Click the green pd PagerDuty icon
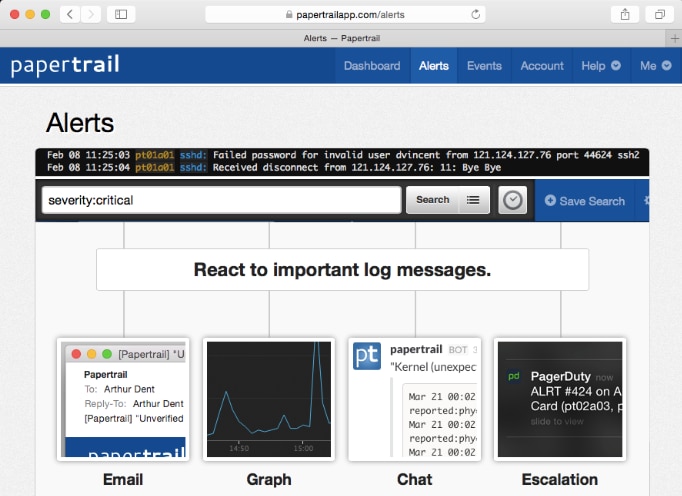 (x=514, y=376)
